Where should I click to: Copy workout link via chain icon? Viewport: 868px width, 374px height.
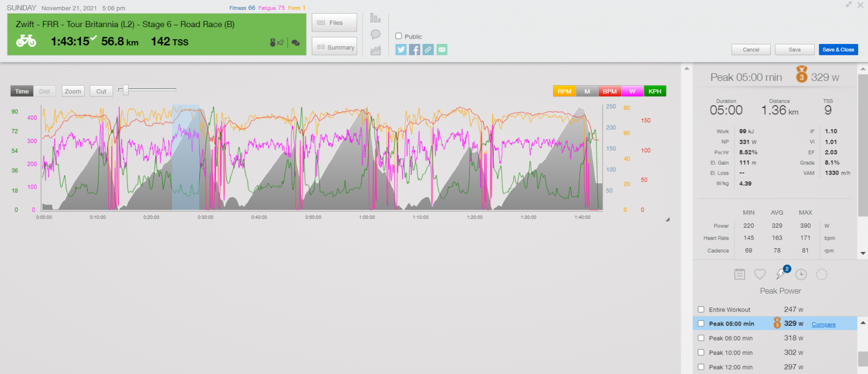[x=428, y=50]
